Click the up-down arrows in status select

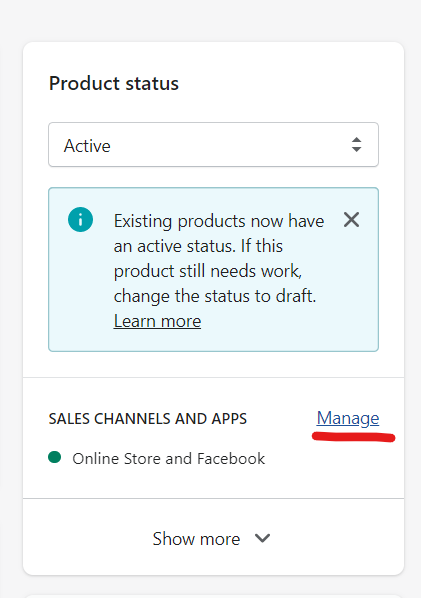click(357, 145)
